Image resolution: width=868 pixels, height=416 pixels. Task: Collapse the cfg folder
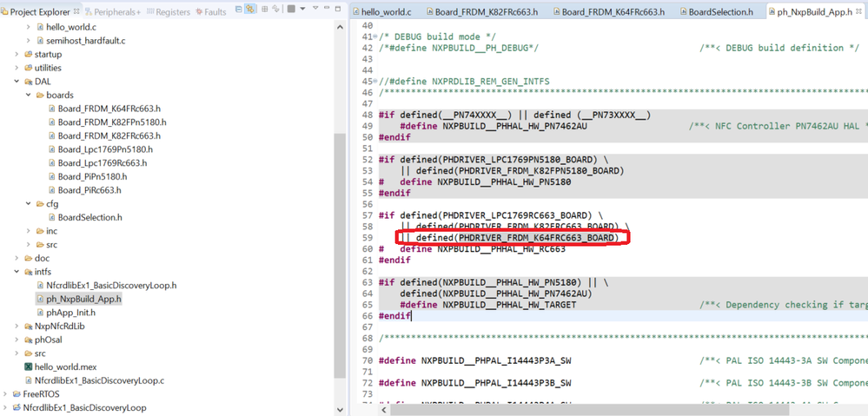(x=28, y=203)
